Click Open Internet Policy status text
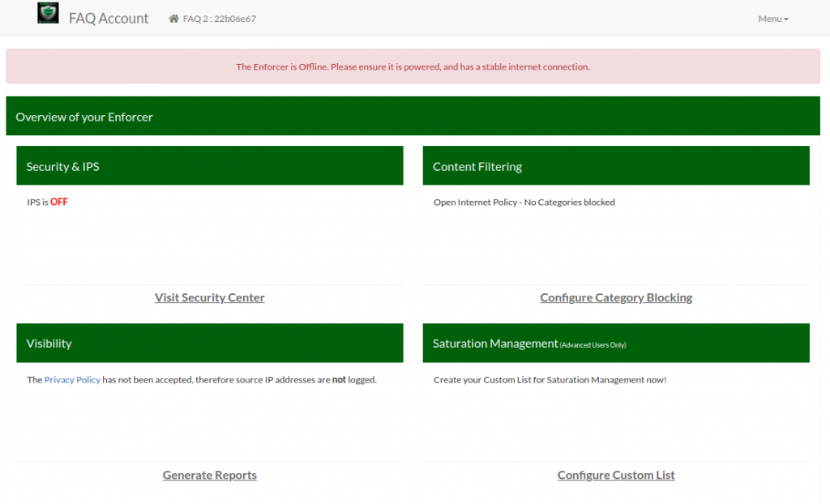Viewport: 830px width, 504px height. click(524, 203)
